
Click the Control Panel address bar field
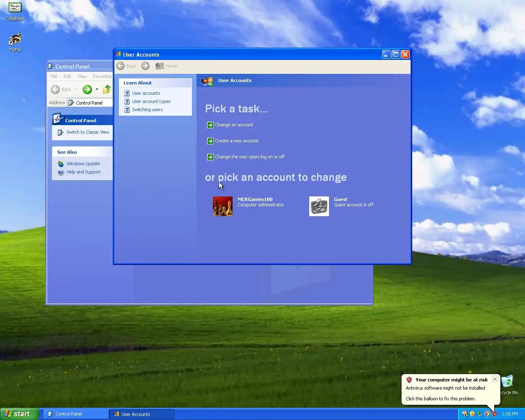click(x=90, y=103)
